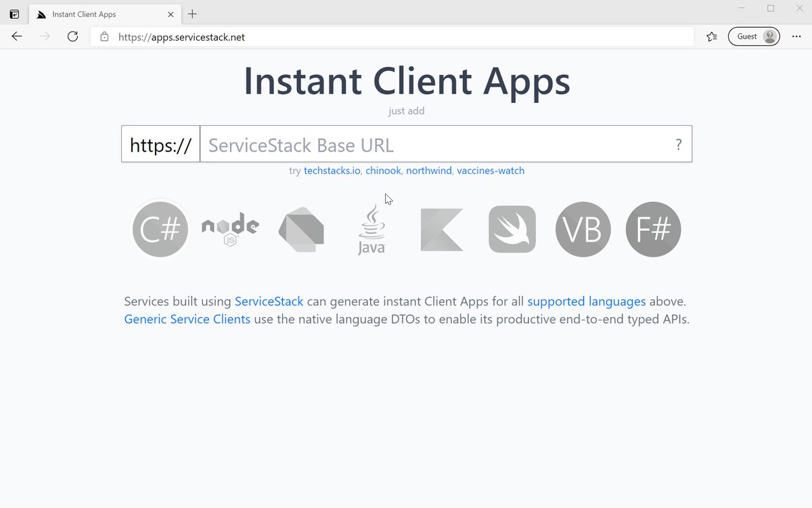Open the Generic Service Clients link
Screen dimensions: 812x508
pos(187,319)
